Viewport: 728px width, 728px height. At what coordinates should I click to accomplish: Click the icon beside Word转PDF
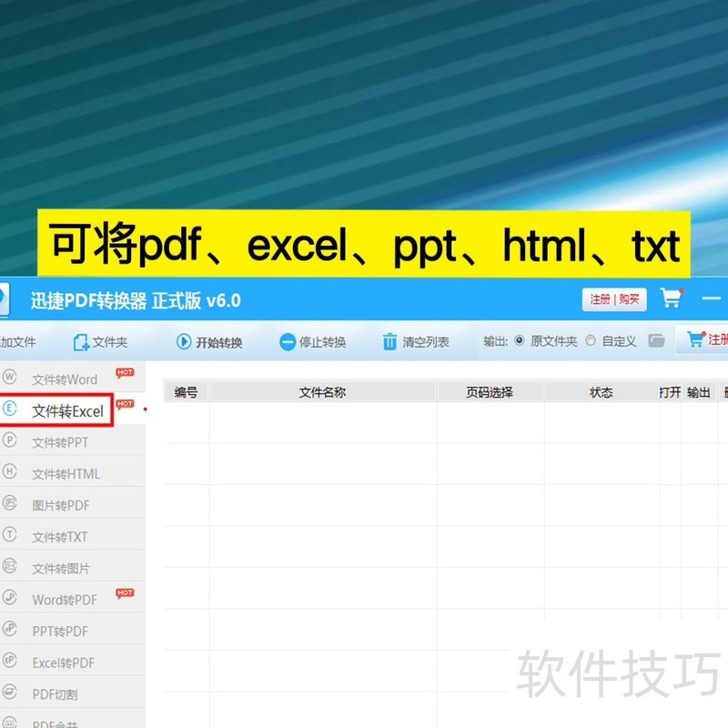(x=10, y=597)
